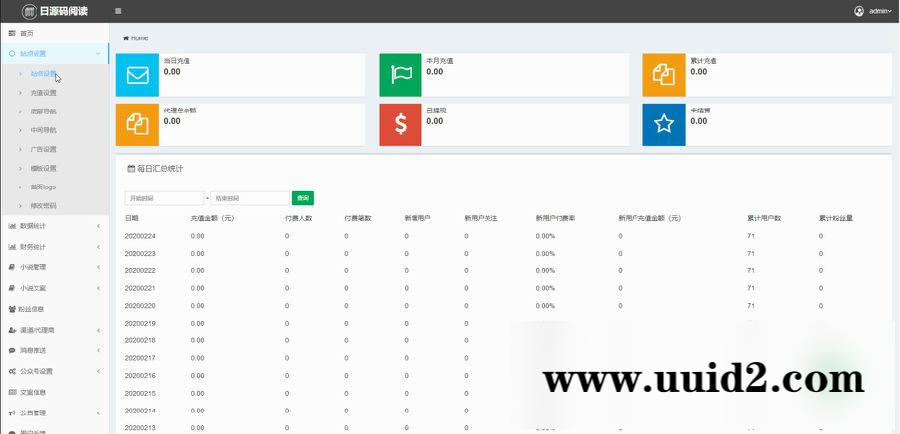Expand the 小说文案 submenu arrow
The height and width of the screenshot is (434, 900).
point(98,288)
